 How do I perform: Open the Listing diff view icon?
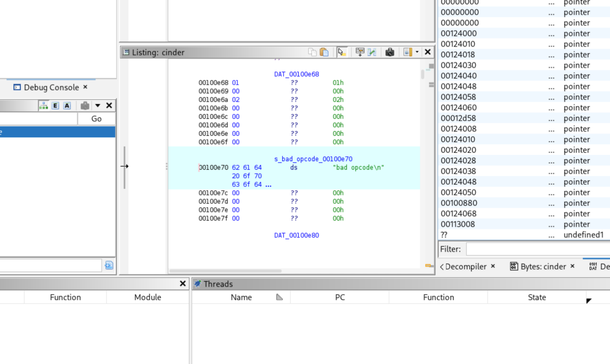click(x=372, y=52)
